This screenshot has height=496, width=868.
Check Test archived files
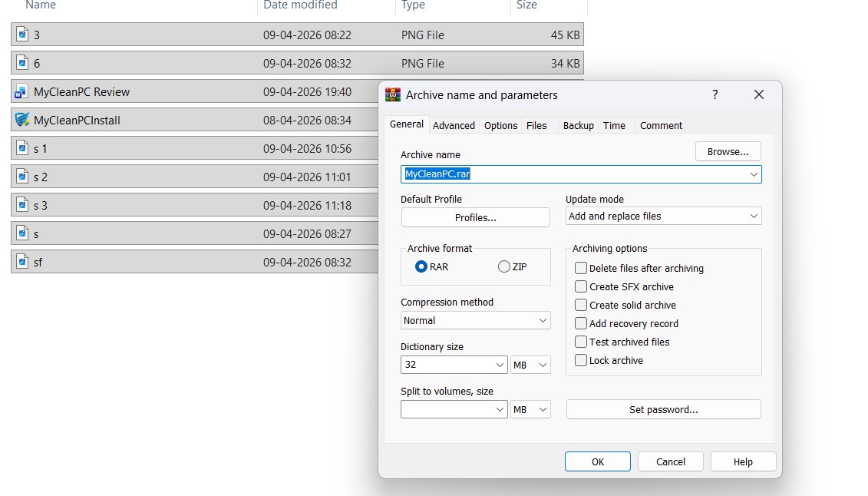(x=581, y=342)
